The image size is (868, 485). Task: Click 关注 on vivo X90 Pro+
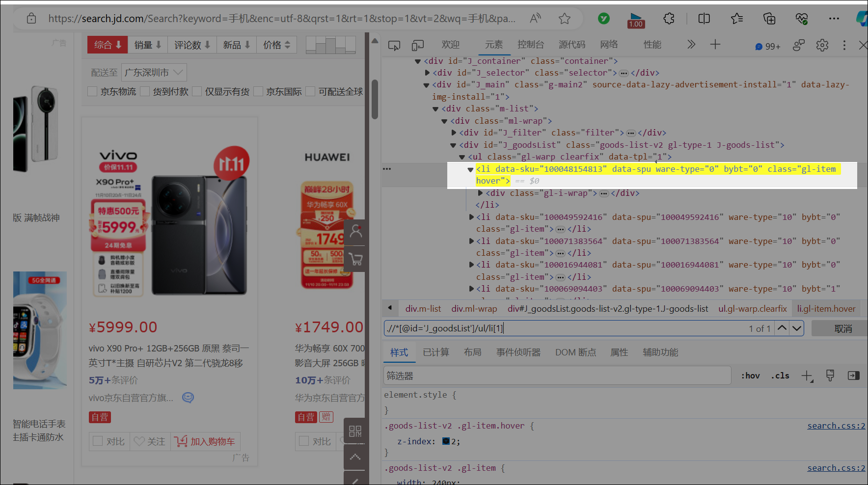(x=150, y=441)
